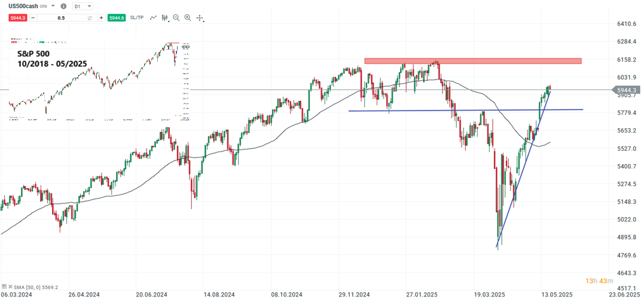This screenshot has height=300, width=644.
Task: Click the red resistance zone rectangle
Action: click(472, 61)
